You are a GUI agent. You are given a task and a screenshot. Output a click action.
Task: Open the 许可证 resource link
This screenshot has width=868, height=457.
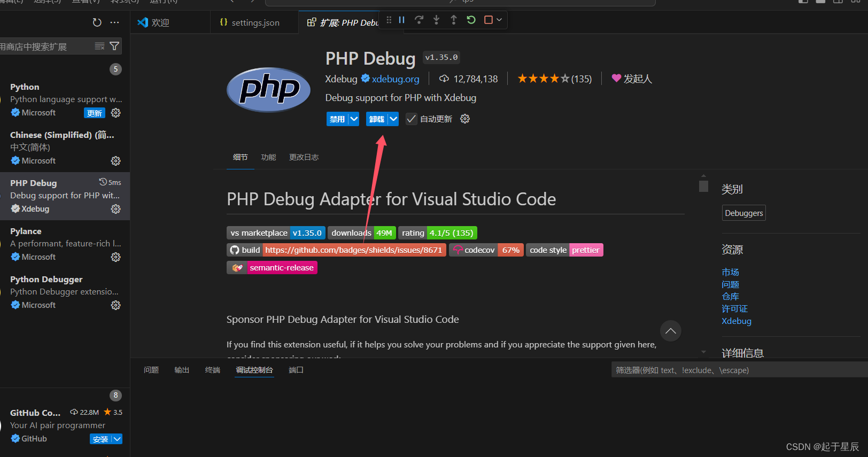[734, 308]
